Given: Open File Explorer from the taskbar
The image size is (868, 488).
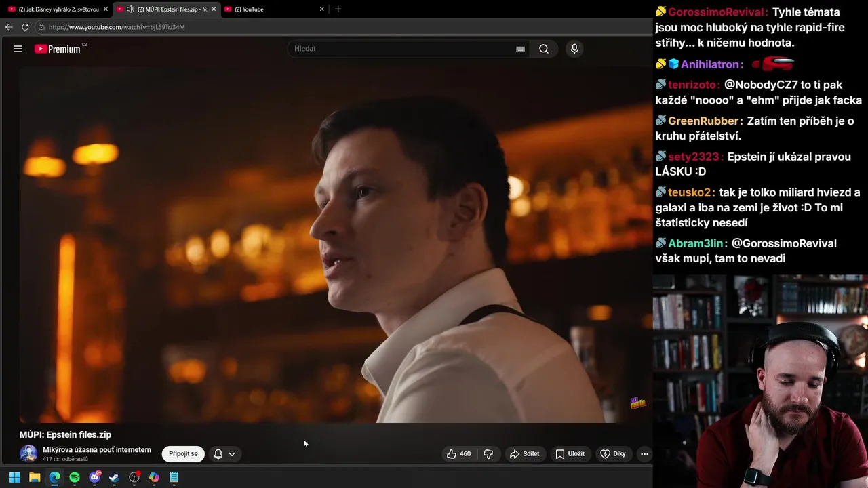Looking at the screenshot, I should coord(35,477).
